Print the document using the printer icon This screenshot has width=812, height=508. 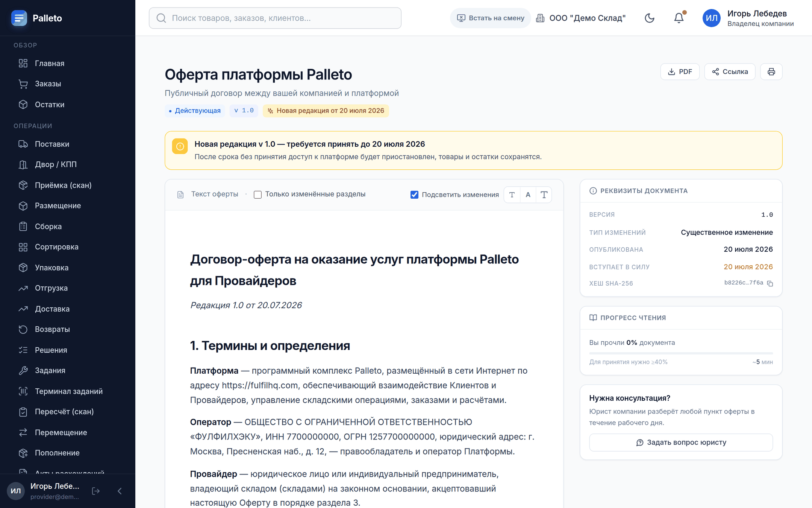click(x=771, y=72)
